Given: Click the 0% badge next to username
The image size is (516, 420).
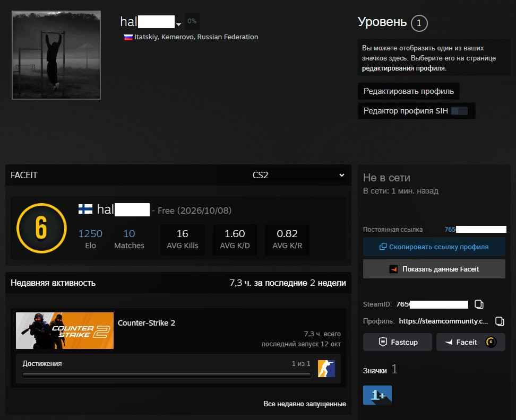Looking at the screenshot, I should tap(192, 21).
